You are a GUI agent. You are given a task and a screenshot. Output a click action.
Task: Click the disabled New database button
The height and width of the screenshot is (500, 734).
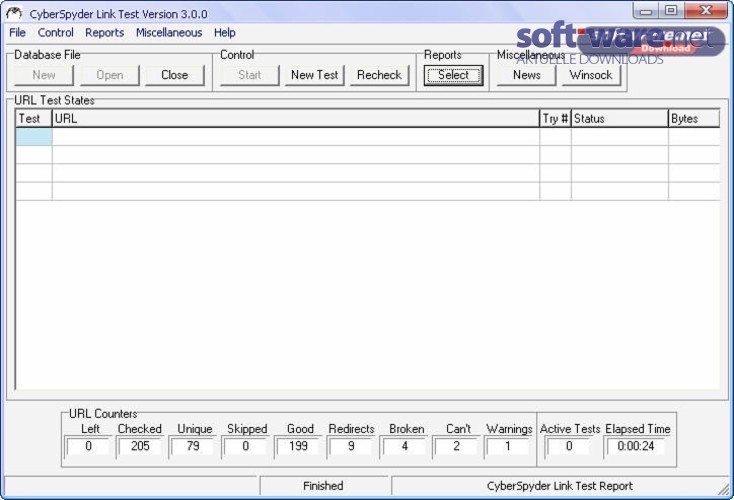coord(44,75)
